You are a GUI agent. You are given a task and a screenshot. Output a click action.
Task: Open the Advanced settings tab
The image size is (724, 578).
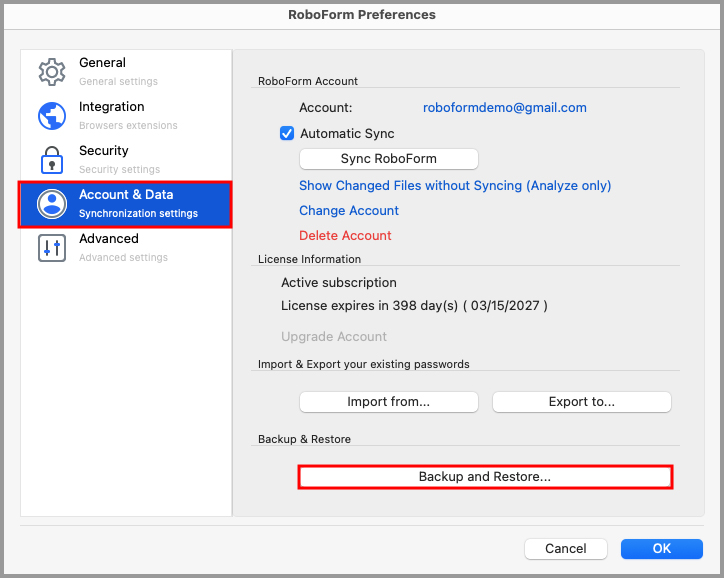click(122, 247)
